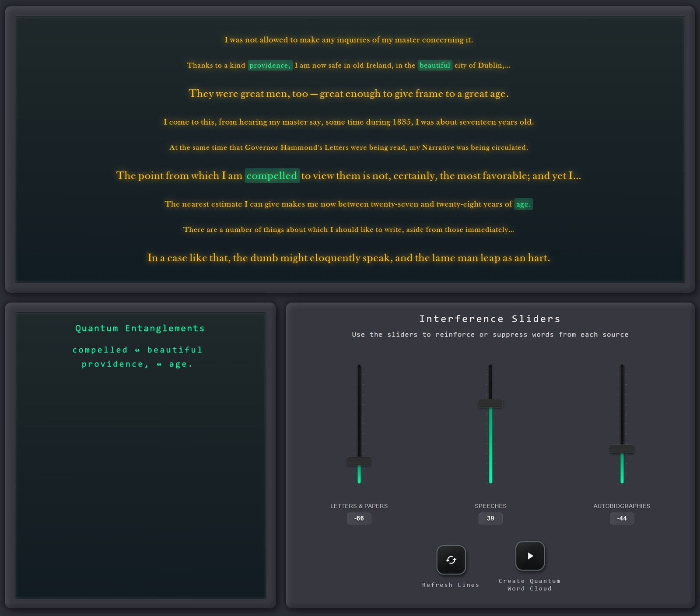Click the entanglement "compelled ↔ beautiful"
The image size is (700, 616).
coord(138,350)
